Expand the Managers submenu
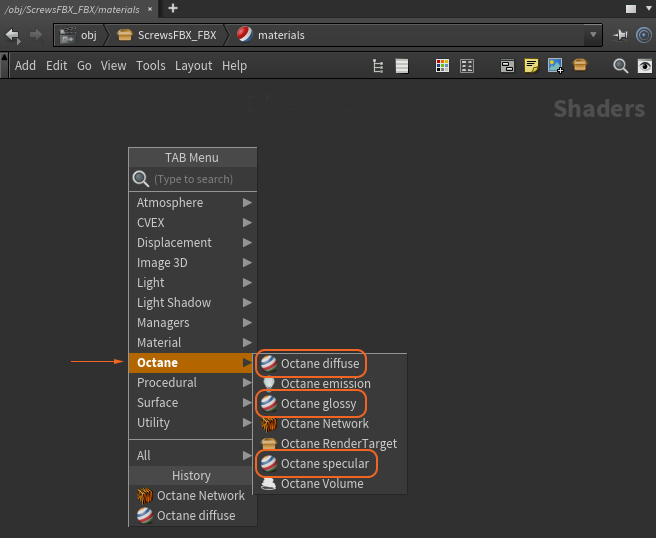656x538 pixels. 193,323
